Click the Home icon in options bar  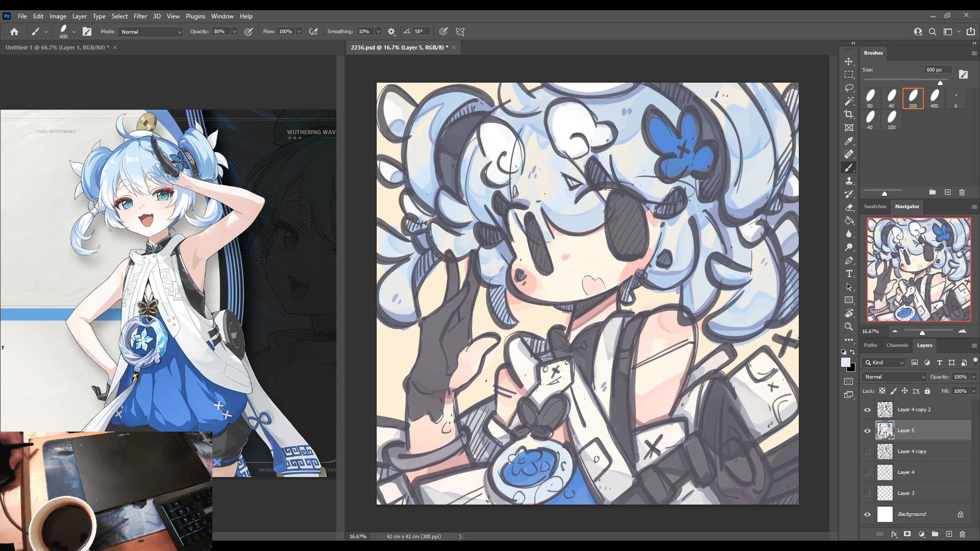click(x=14, y=32)
